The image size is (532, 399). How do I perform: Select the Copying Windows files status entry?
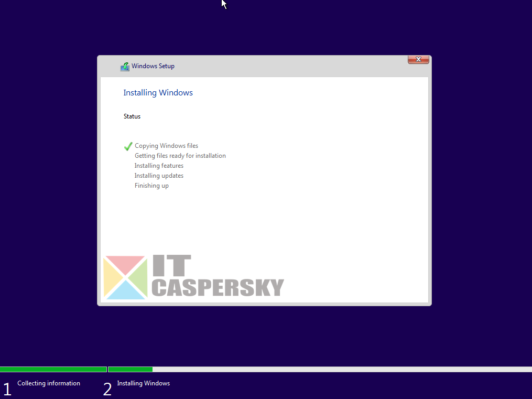coord(166,145)
